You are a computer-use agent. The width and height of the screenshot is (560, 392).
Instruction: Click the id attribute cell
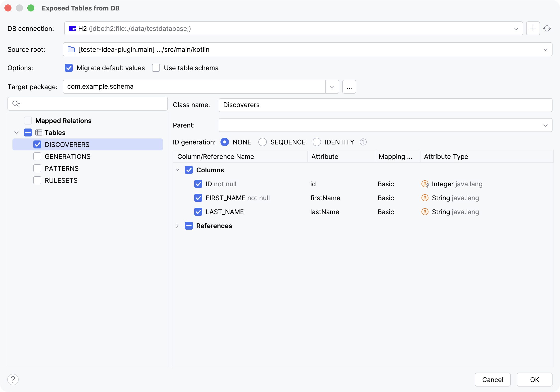tap(313, 184)
